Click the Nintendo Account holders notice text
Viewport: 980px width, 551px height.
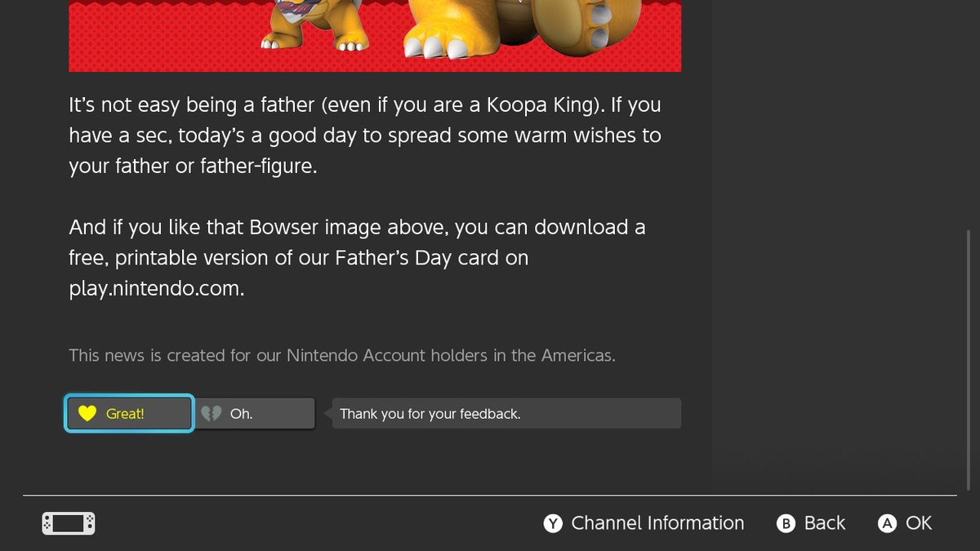341,356
